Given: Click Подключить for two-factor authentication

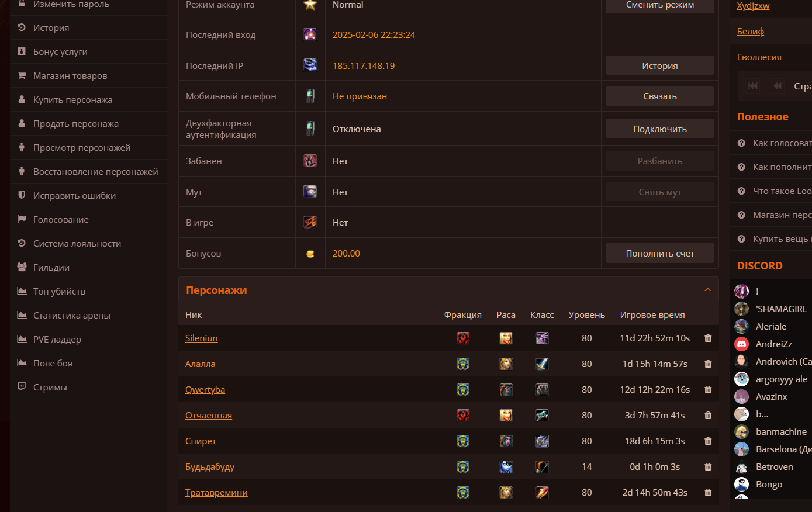Looking at the screenshot, I should [x=659, y=129].
